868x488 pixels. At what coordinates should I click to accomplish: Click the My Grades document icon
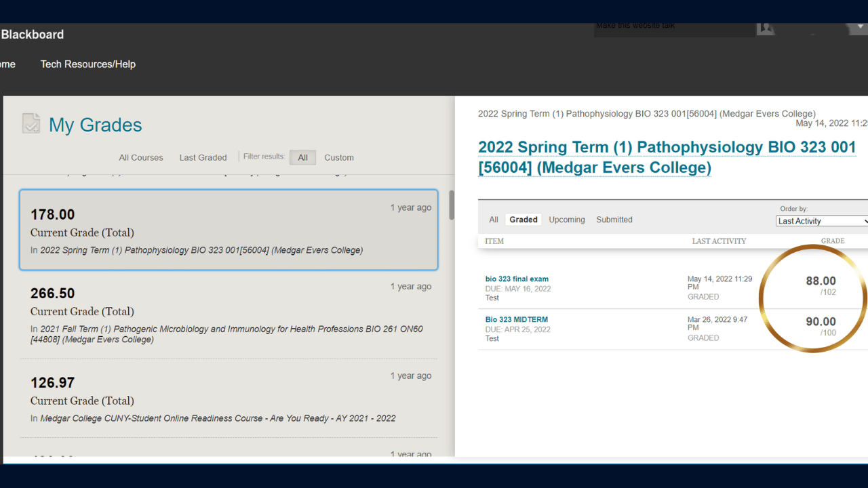[31, 123]
